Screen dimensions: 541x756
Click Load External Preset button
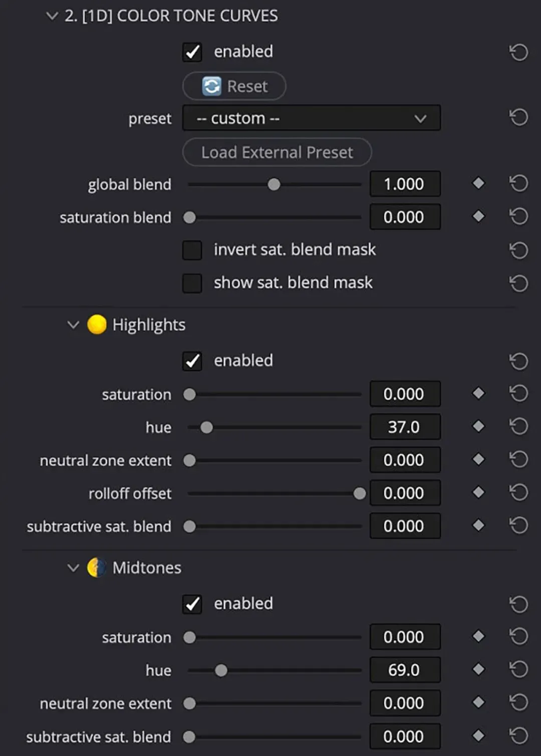pyautogui.click(x=277, y=152)
